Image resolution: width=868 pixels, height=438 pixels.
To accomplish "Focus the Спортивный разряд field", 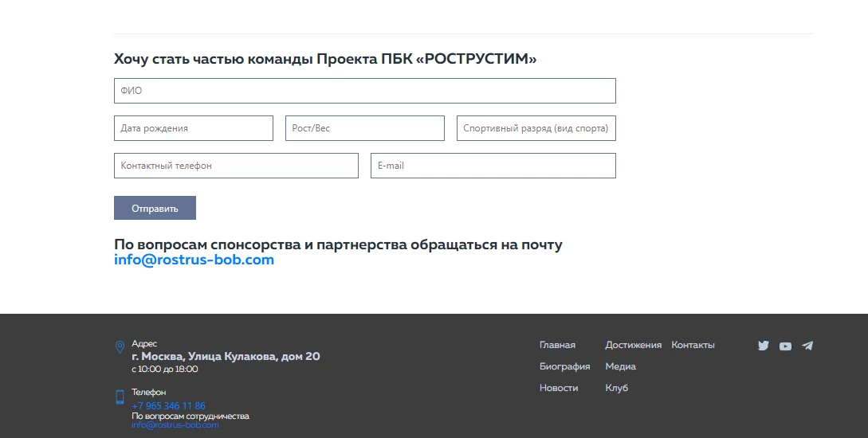I will [536, 128].
